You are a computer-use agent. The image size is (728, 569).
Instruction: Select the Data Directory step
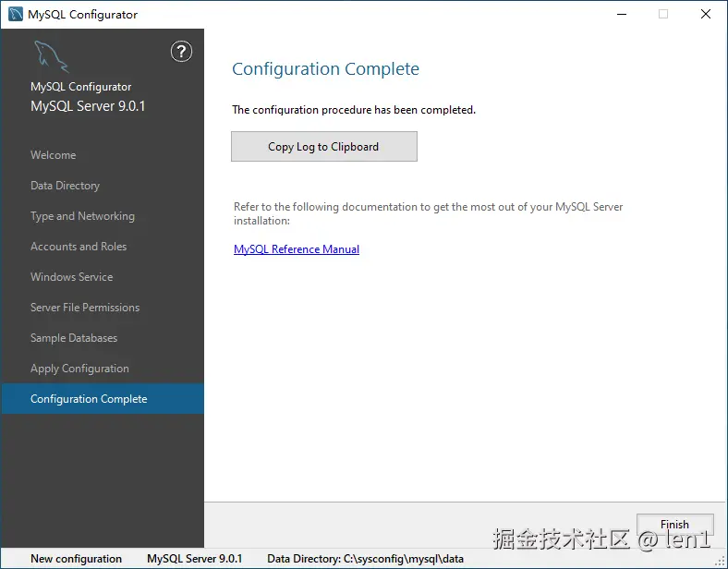[65, 186]
